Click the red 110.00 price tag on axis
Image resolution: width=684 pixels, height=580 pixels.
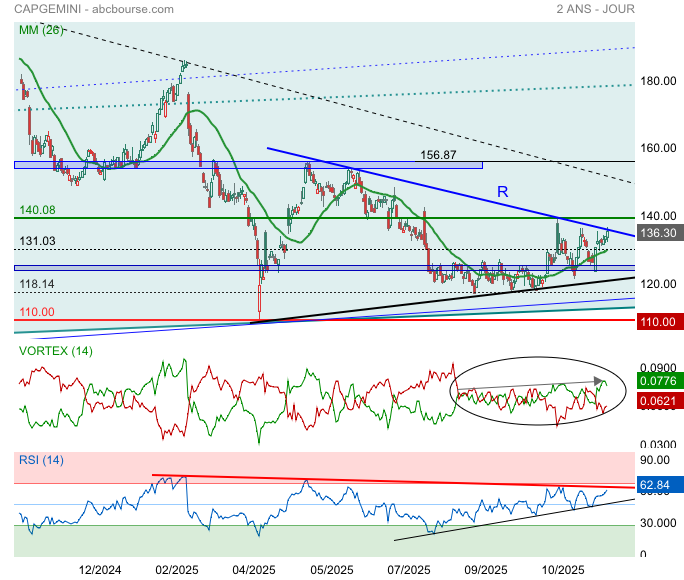(x=658, y=322)
